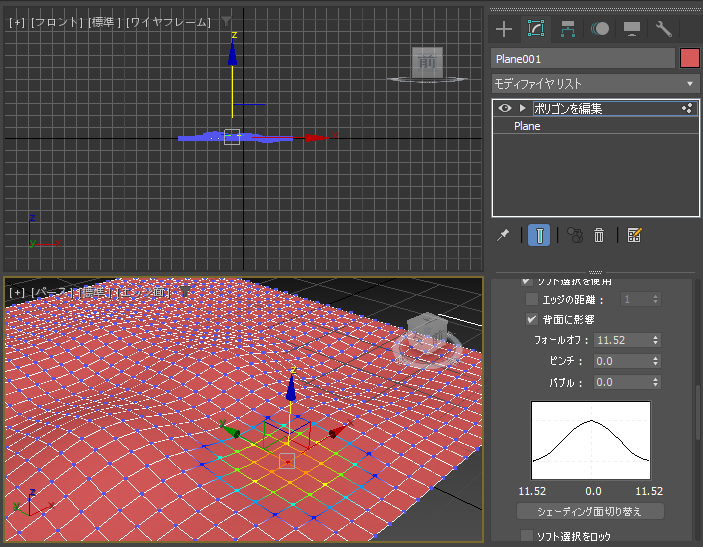Image resolution: width=703 pixels, height=547 pixels.
Task: Click the エッジの距離 spinner arrows
Action: (x=655, y=299)
